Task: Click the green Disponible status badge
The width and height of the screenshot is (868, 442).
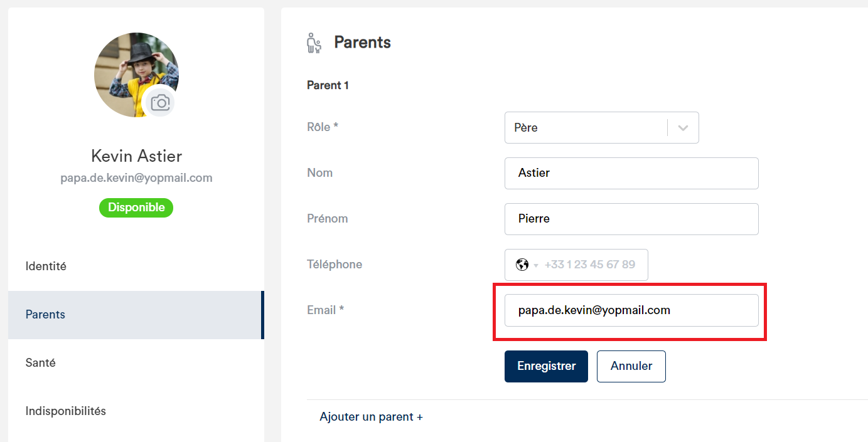Action: [136, 208]
